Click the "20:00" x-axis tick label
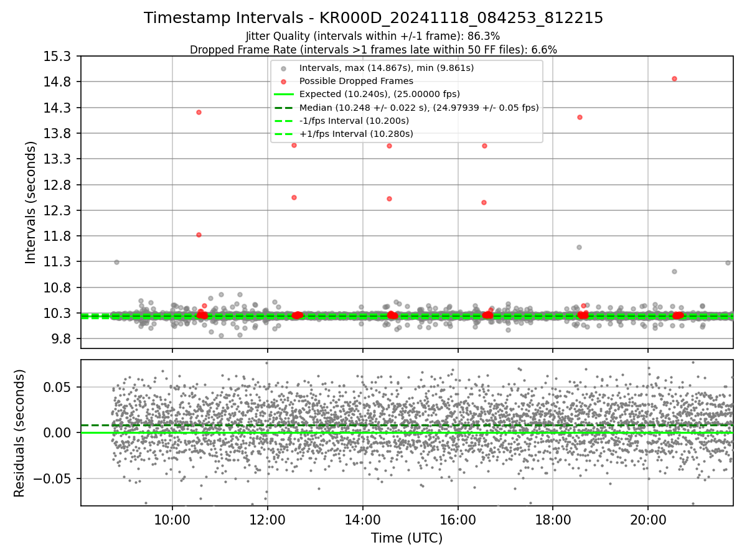747x560 pixels. [649, 520]
